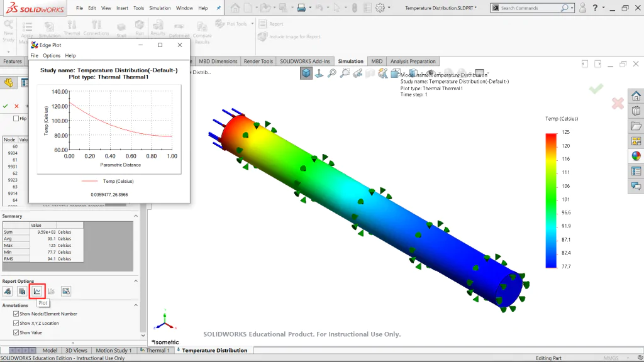Open the 3D Views bottom tab
Viewport: 644px width, 362px height.
point(76,350)
